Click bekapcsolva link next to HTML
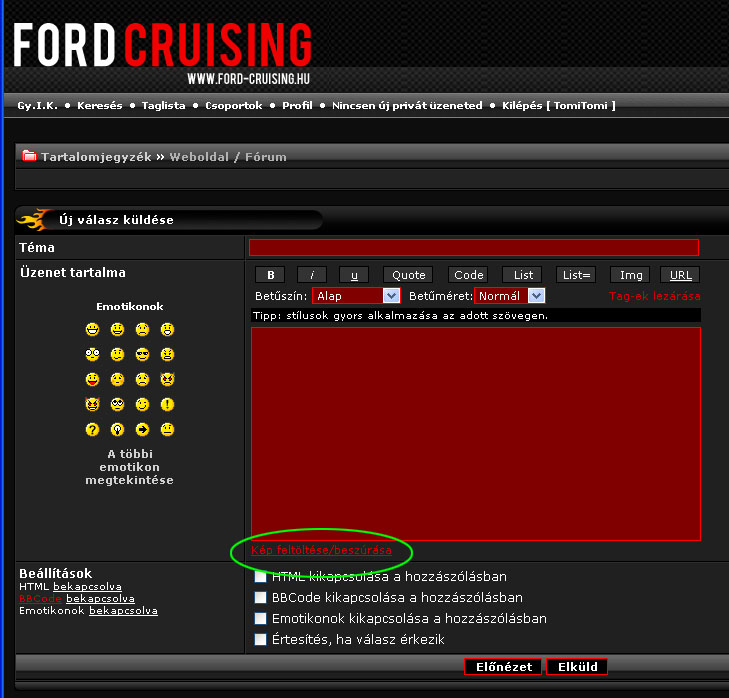The image size is (729, 698). pyautogui.click(x=87, y=586)
